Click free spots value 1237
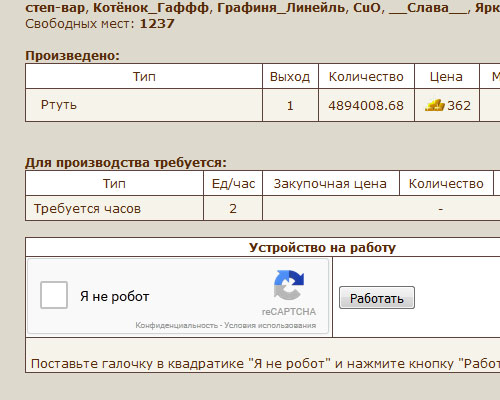The image size is (500, 400). [x=157, y=24]
